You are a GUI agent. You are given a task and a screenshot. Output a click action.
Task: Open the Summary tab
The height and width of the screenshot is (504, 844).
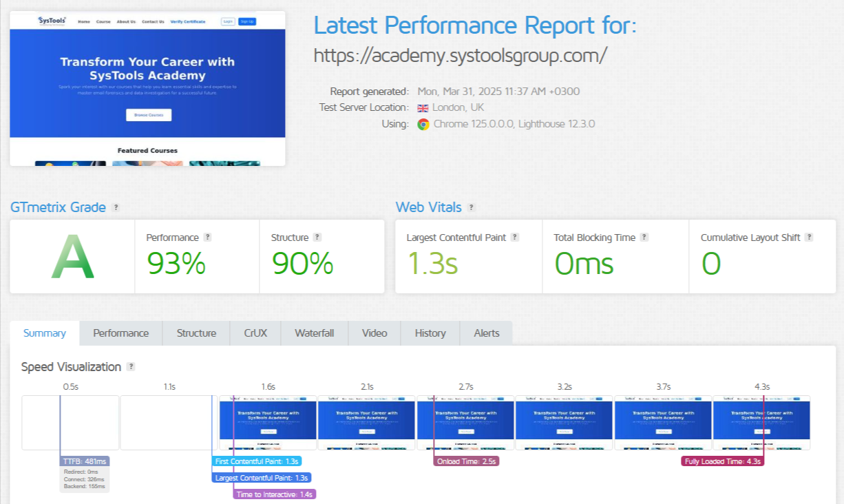click(x=45, y=333)
